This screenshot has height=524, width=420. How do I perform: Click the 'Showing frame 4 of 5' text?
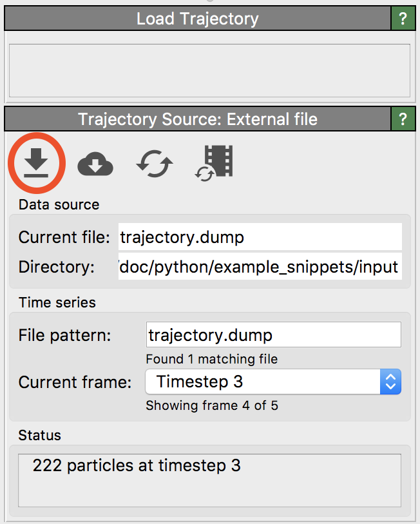click(x=211, y=405)
